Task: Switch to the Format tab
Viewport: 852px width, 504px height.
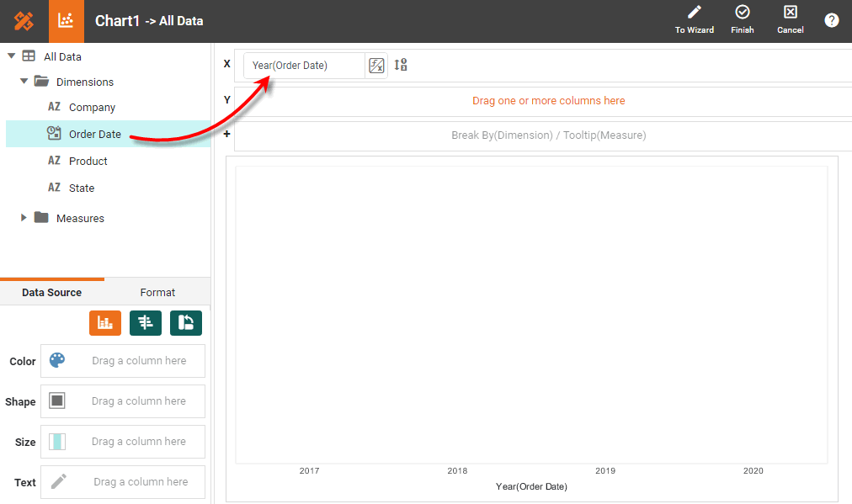Action: [157, 292]
